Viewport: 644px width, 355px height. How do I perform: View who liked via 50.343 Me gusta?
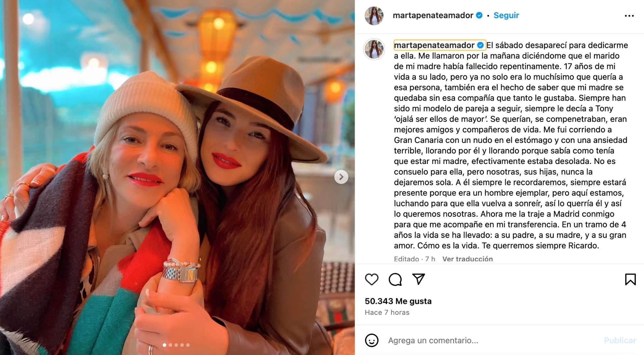click(398, 301)
